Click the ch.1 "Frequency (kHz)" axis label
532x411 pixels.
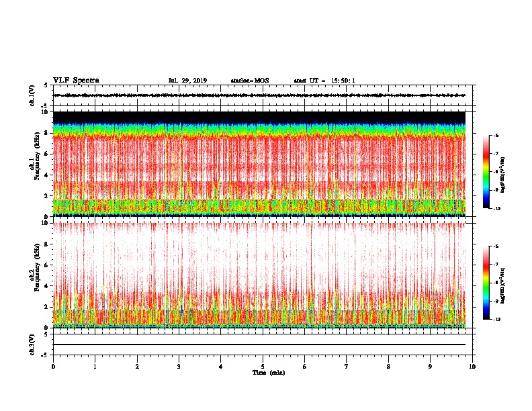coord(37,157)
